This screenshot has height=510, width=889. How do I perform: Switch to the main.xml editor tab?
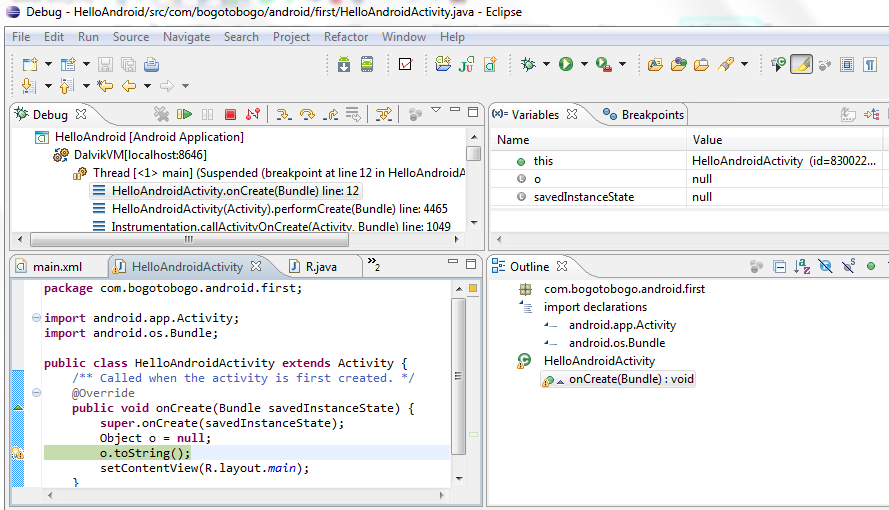click(x=49, y=266)
